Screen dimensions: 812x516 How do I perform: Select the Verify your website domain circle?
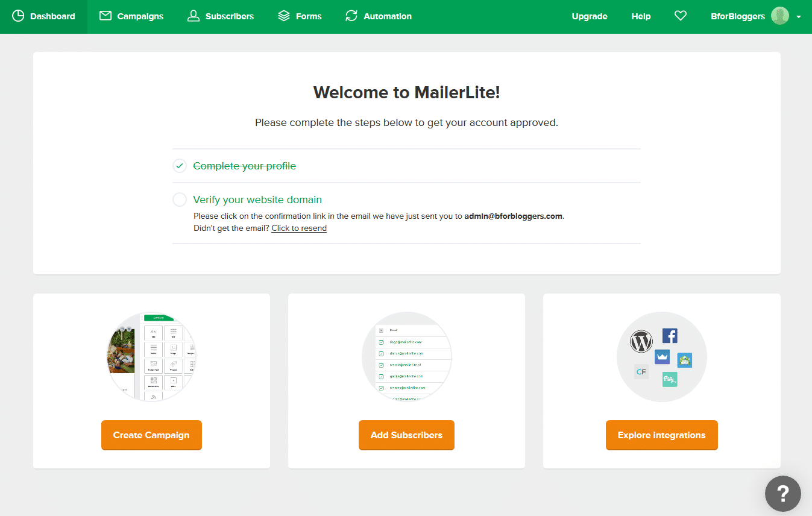(180, 200)
